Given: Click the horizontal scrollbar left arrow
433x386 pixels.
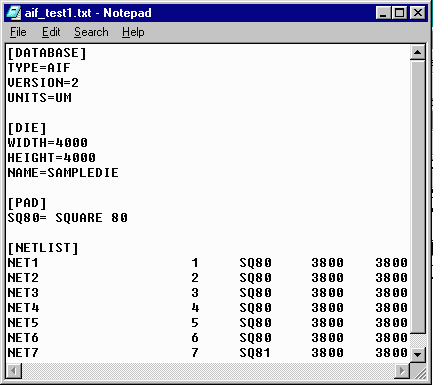Looking at the screenshot, I should tap(14, 371).
